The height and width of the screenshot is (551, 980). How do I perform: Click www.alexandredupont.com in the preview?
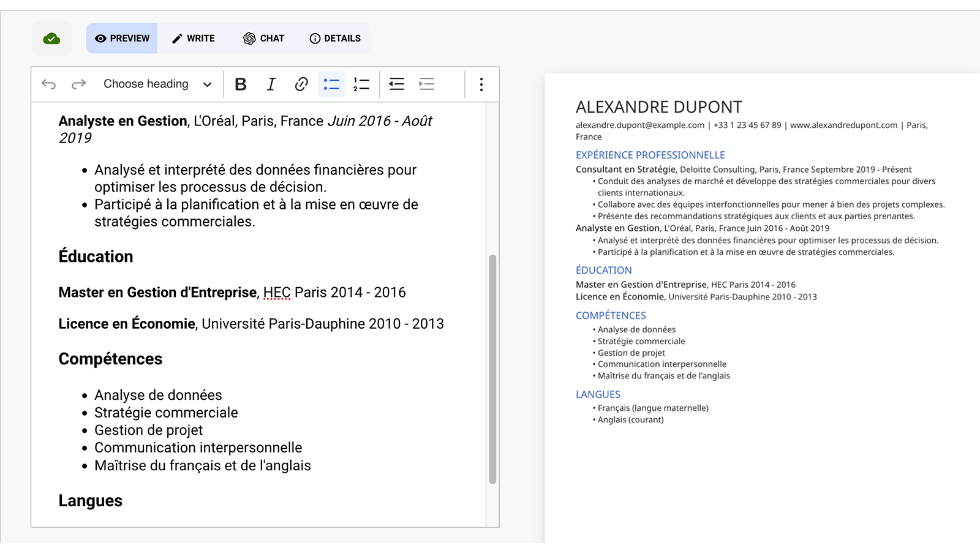click(x=843, y=125)
